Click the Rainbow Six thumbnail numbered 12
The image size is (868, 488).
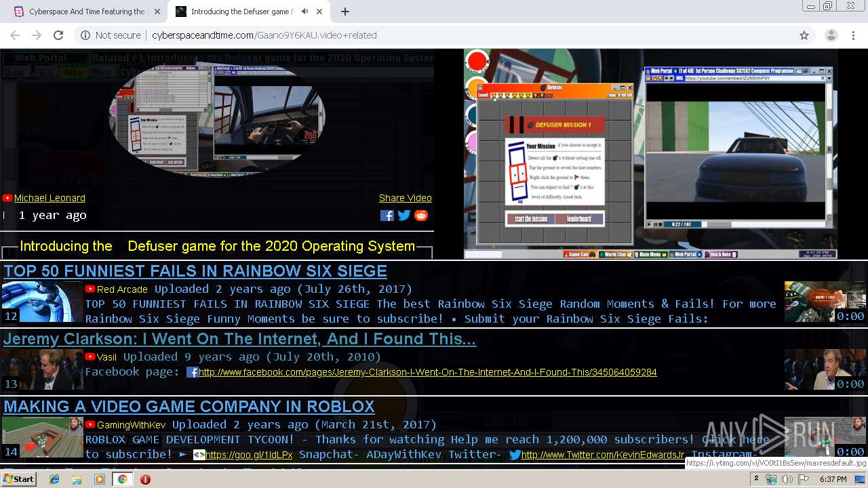pyautogui.click(x=42, y=302)
